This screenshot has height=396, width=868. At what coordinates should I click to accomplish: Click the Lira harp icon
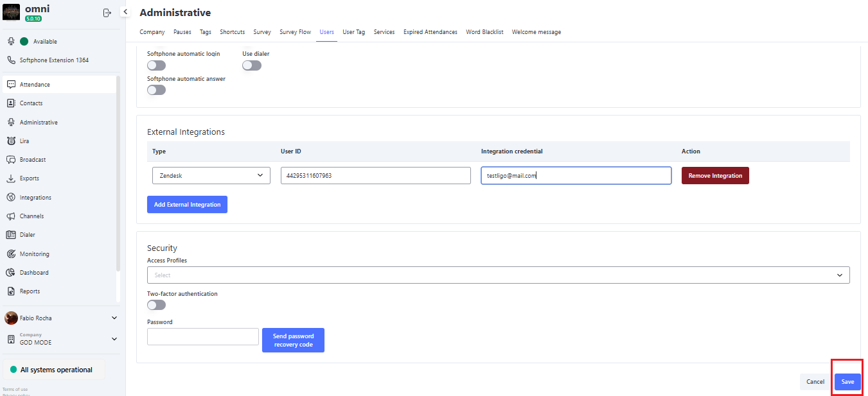pyautogui.click(x=11, y=141)
